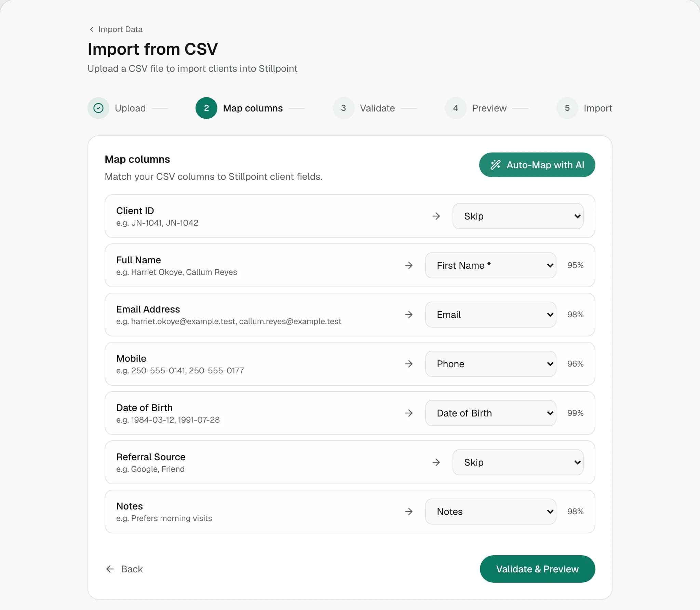This screenshot has height=610, width=700.
Task: Click sample 'e.g. Prefers morning visits'
Action: [164, 518]
